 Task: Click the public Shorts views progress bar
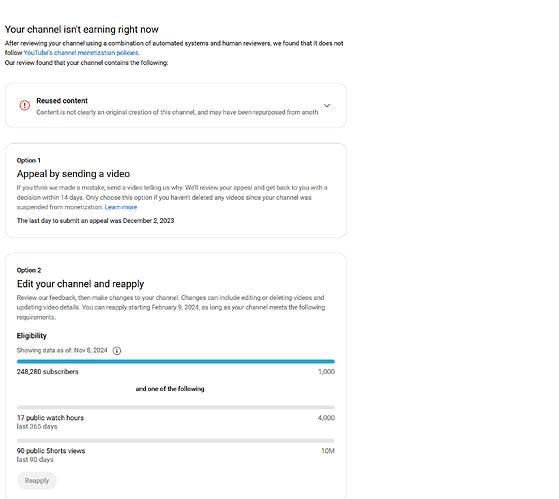click(x=176, y=441)
